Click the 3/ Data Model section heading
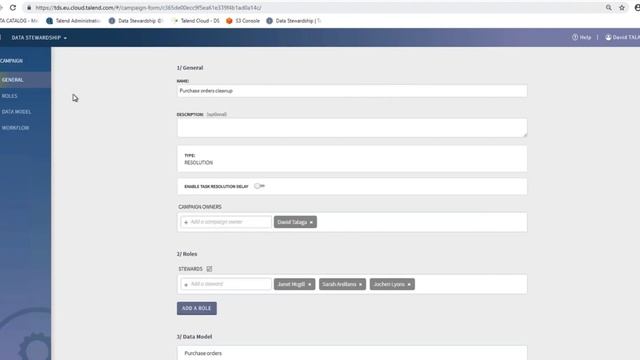Screen dimensions: 640x360 coord(194,337)
